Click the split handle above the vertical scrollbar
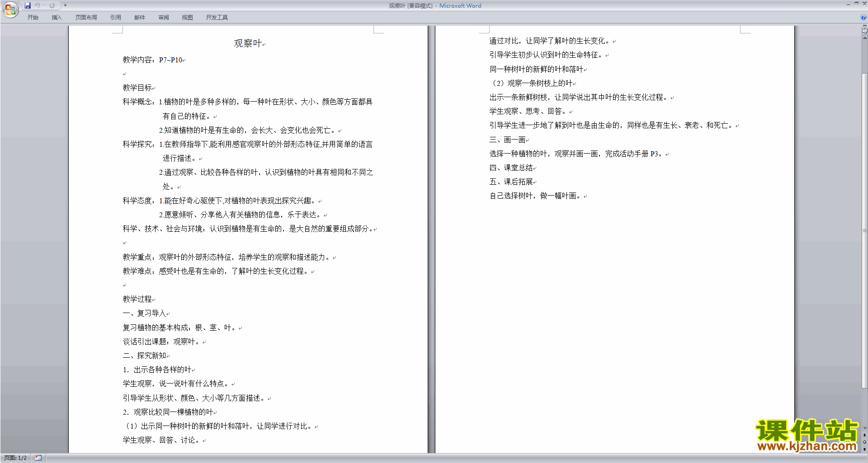Viewport: 868px width, 463px height. point(865,26)
